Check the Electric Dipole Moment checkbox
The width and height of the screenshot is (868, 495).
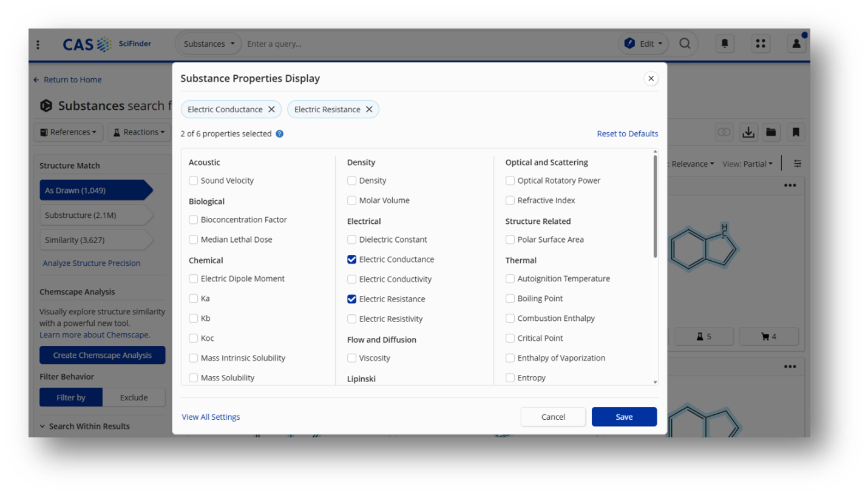(193, 279)
